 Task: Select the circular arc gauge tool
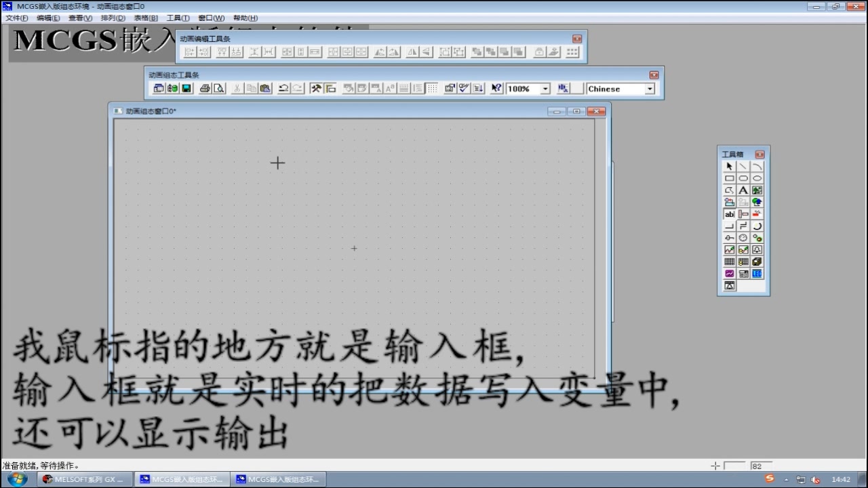click(757, 226)
